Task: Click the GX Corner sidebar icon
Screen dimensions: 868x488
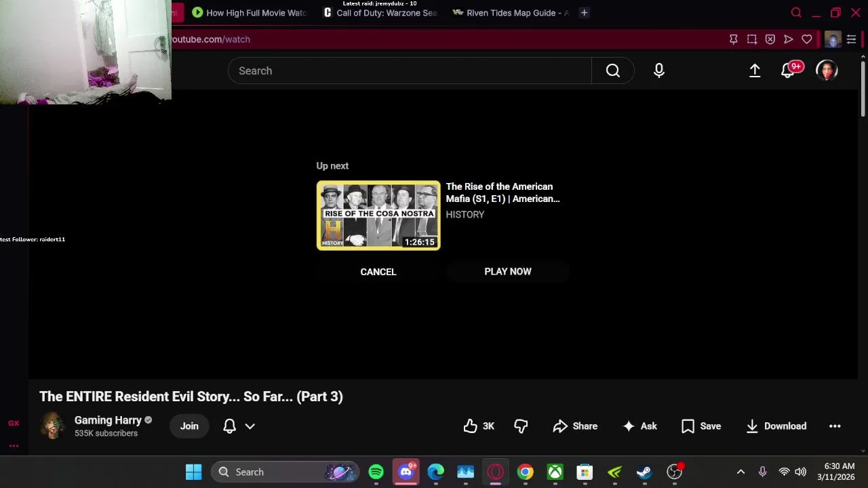Action: coord(14,423)
